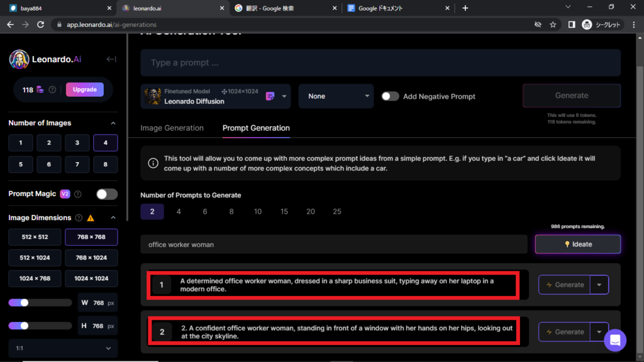Expand the 1:1 aspect ratio dropdown
The height and width of the screenshot is (362, 644).
pyautogui.click(x=63, y=348)
